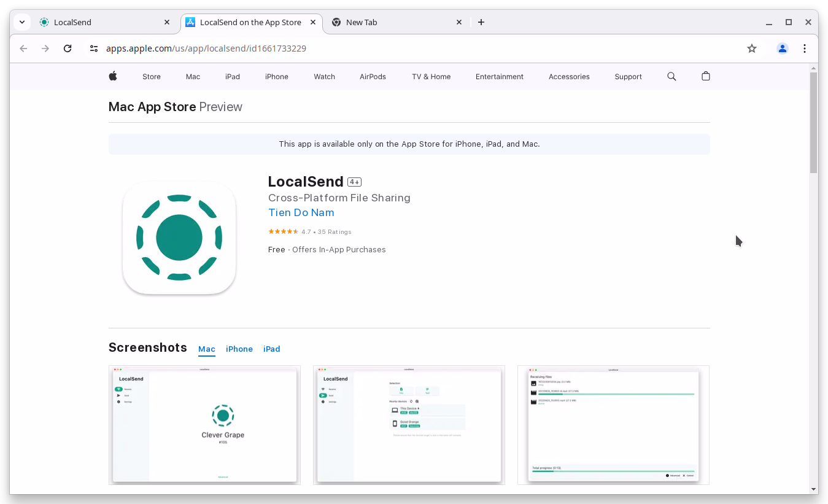
Task: Reload the current page
Action: 68,48
